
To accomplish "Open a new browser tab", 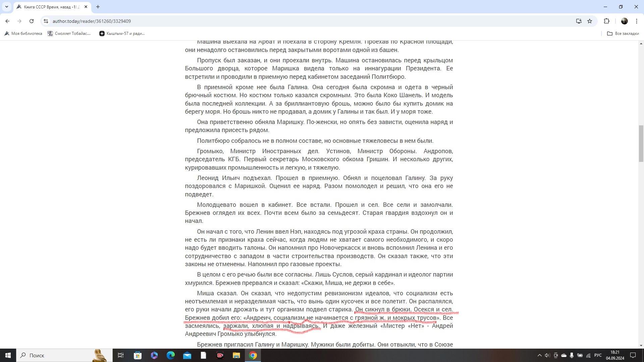I will pyautogui.click(x=98, y=7).
